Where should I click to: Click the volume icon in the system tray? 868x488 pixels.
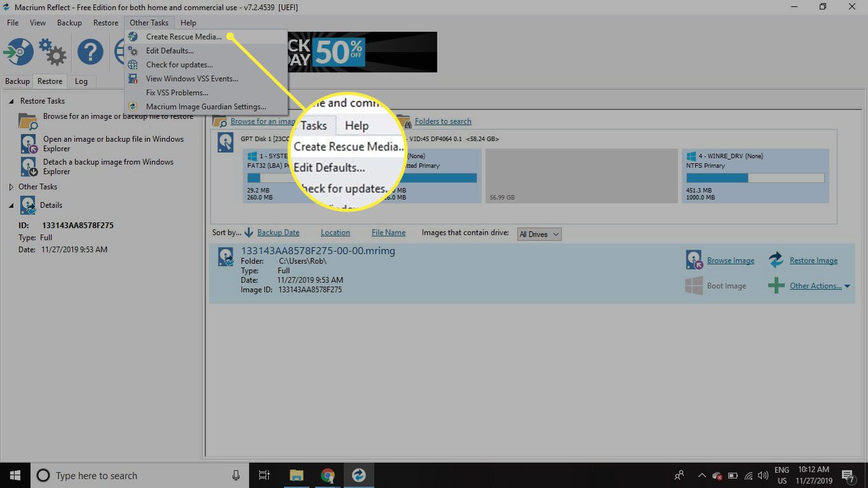(763, 475)
